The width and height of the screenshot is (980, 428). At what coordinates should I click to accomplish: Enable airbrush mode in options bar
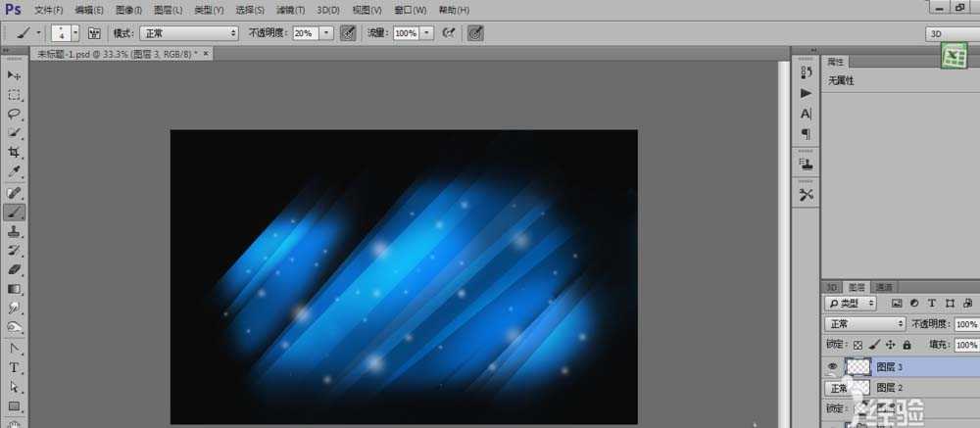point(450,32)
